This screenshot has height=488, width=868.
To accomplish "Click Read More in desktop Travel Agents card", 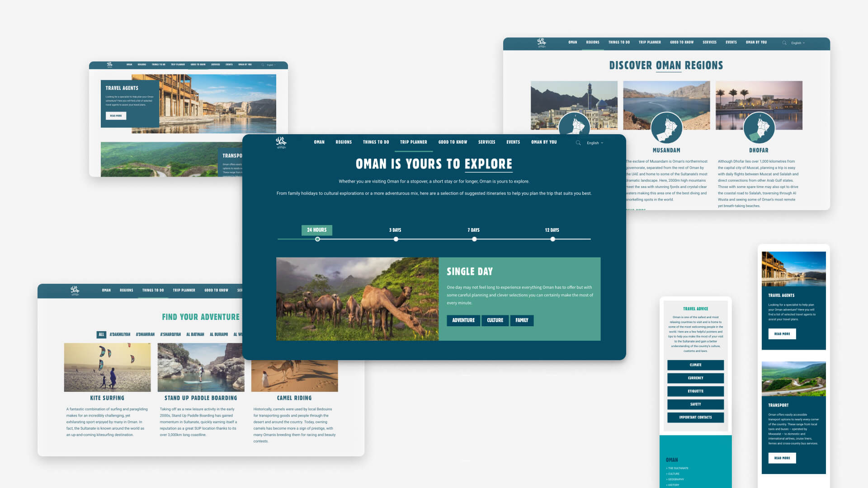I will (116, 116).
